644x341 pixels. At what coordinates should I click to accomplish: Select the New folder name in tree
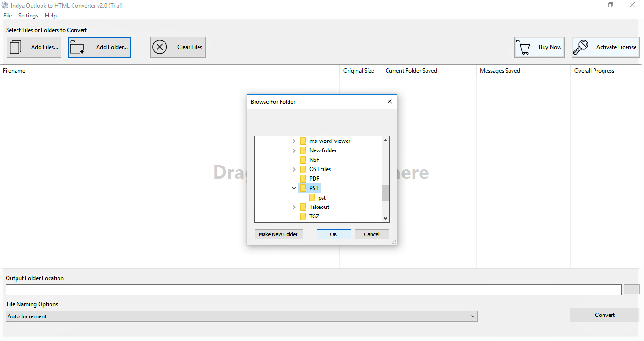click(x=323, y=150)
